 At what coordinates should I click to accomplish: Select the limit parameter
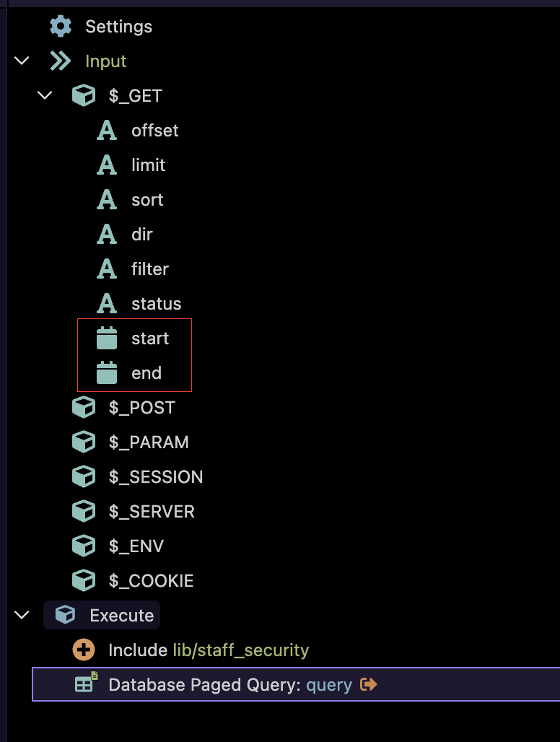(x=148, y=165)
